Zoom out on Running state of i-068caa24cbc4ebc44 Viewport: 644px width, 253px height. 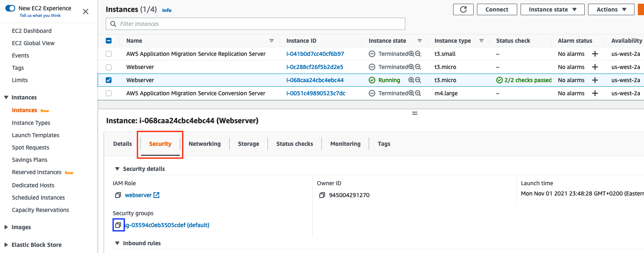pos(418,80)
